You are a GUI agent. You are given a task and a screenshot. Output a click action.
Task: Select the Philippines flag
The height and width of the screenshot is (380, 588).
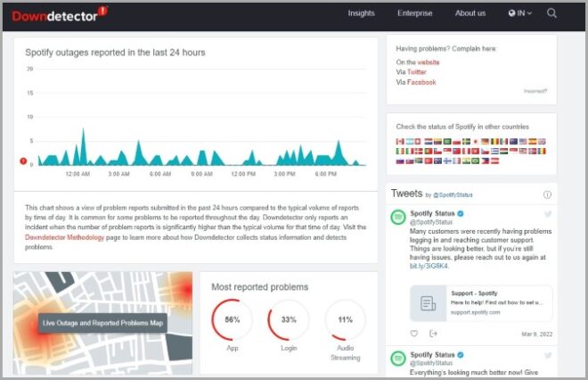486,161
